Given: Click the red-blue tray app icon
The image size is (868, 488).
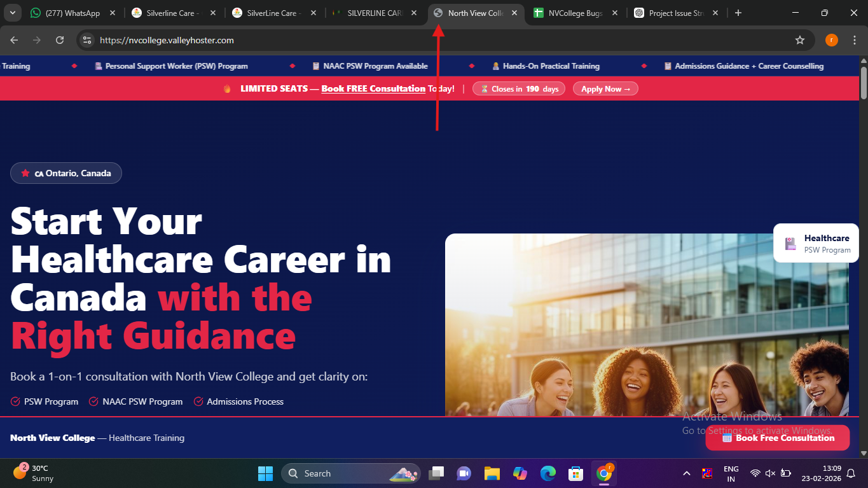Looking at the screenshot, I should coord(707,473).
